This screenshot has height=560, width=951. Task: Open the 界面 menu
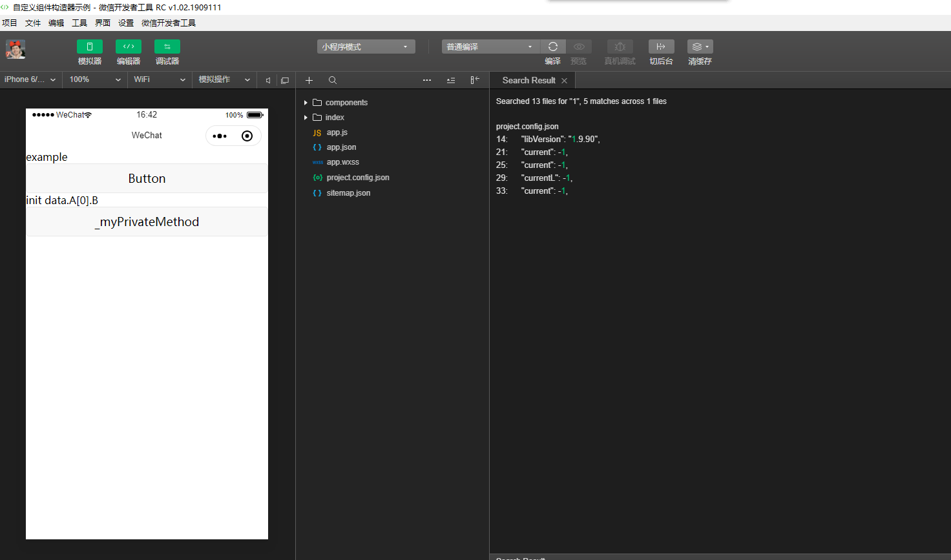pyautogui.click(x=103, y=23)
